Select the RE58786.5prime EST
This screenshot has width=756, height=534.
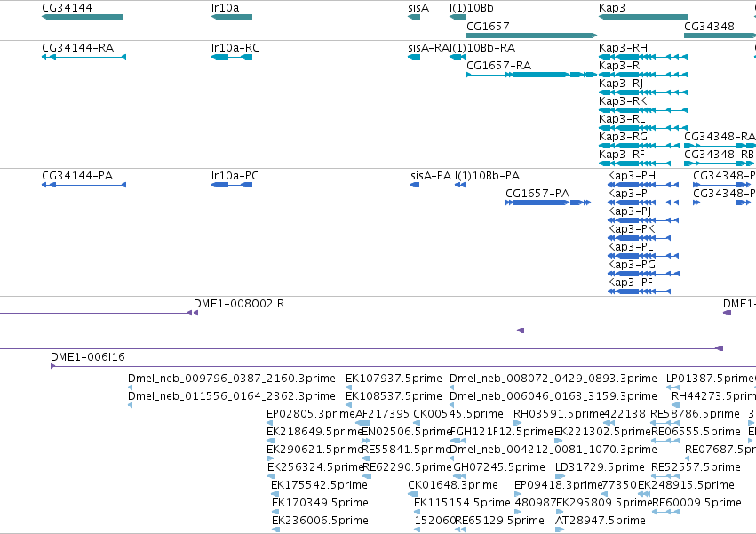[x=695, y=414]
